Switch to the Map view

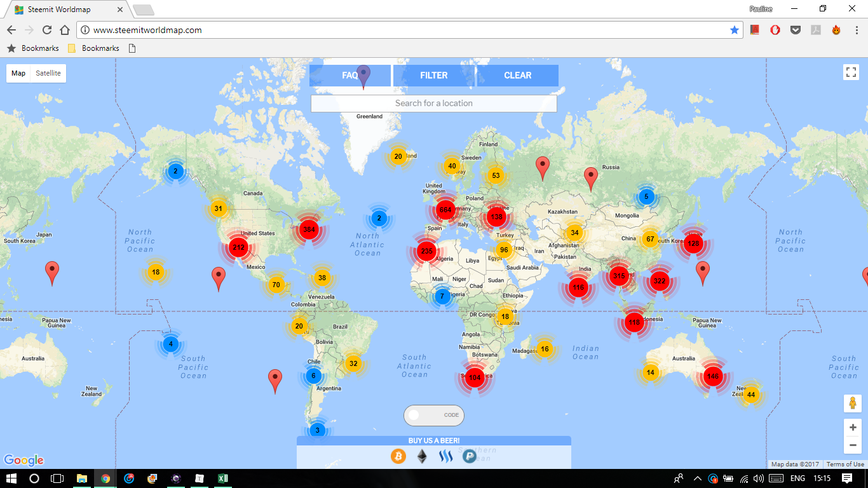point(18,73)
